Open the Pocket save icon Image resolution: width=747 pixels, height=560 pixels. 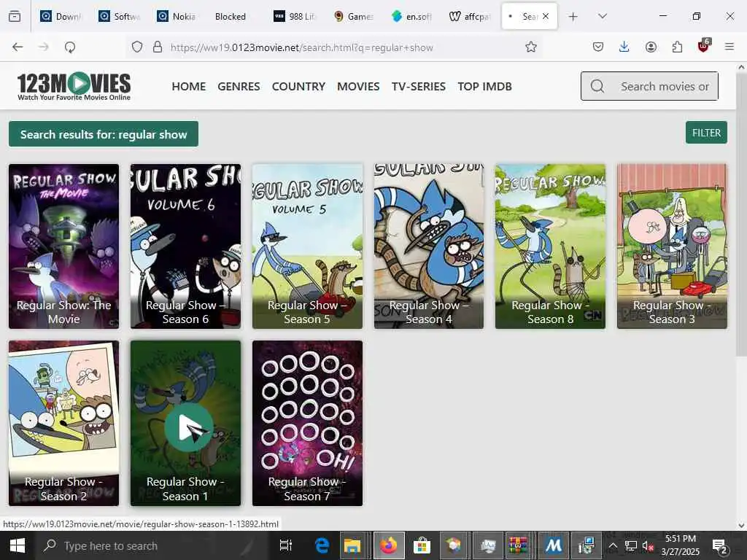click(x=598, y=47)
